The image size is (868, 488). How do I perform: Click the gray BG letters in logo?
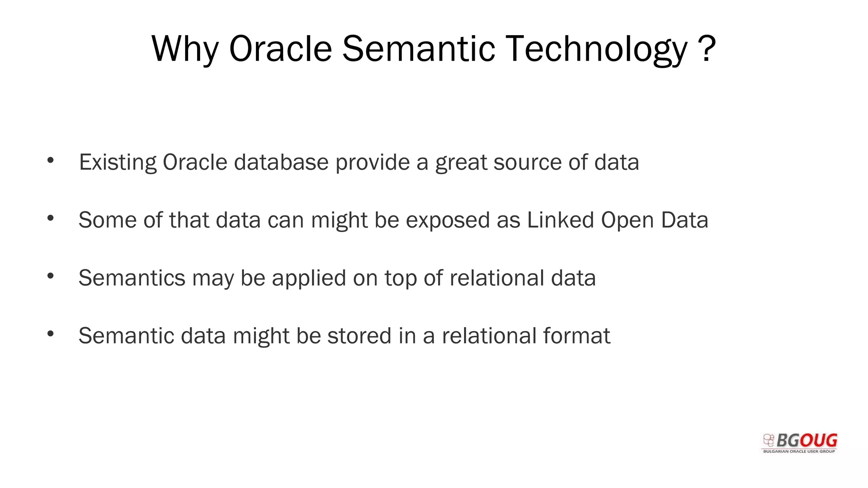[x=788, y=441]
